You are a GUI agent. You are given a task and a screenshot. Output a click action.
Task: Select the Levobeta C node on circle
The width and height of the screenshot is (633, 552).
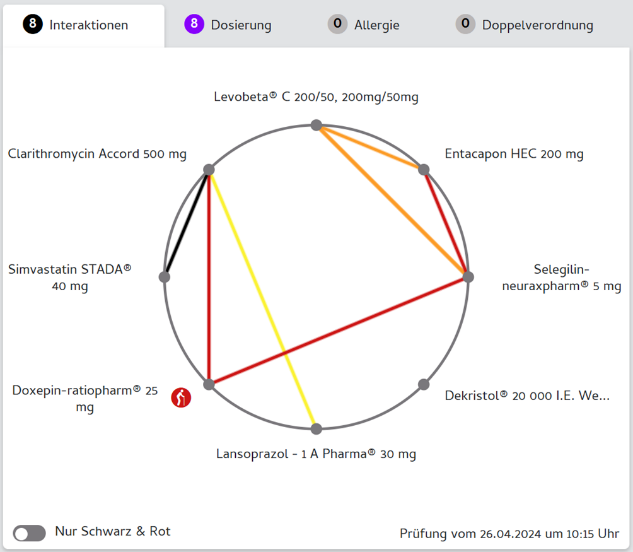click(316, 125)
